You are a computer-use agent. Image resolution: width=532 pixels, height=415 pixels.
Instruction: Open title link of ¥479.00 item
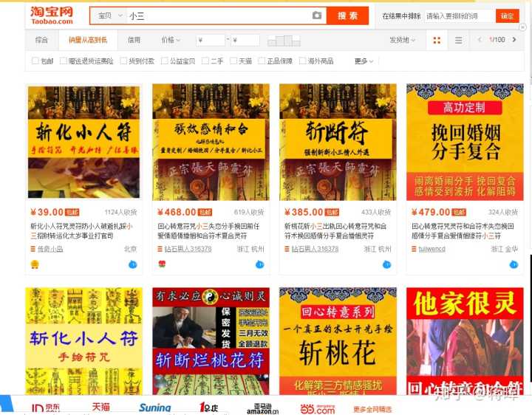pyautogui.click(x=463, y=230)
